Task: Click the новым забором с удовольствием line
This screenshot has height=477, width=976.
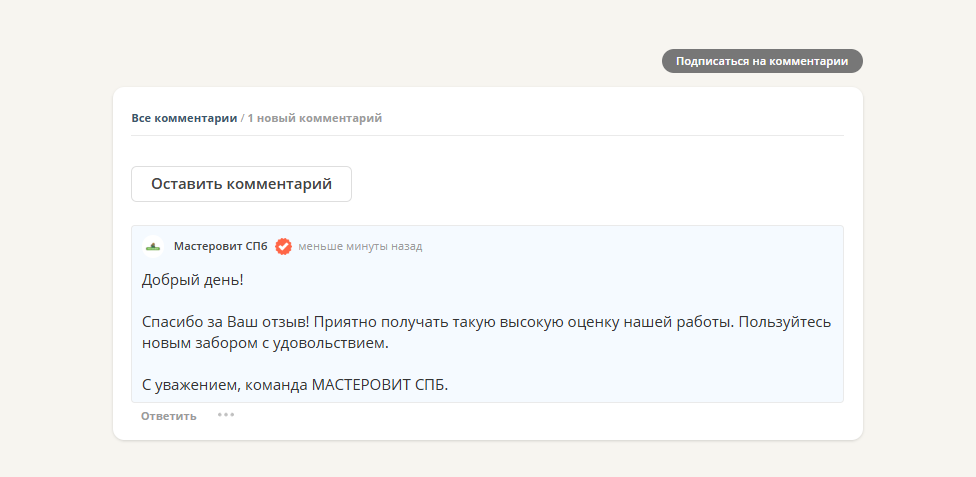Action: pos(264,343)
